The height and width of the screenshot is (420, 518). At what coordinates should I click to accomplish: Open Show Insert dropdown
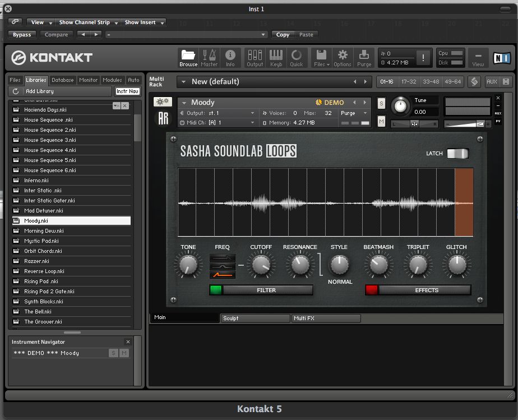coord(144,22)
